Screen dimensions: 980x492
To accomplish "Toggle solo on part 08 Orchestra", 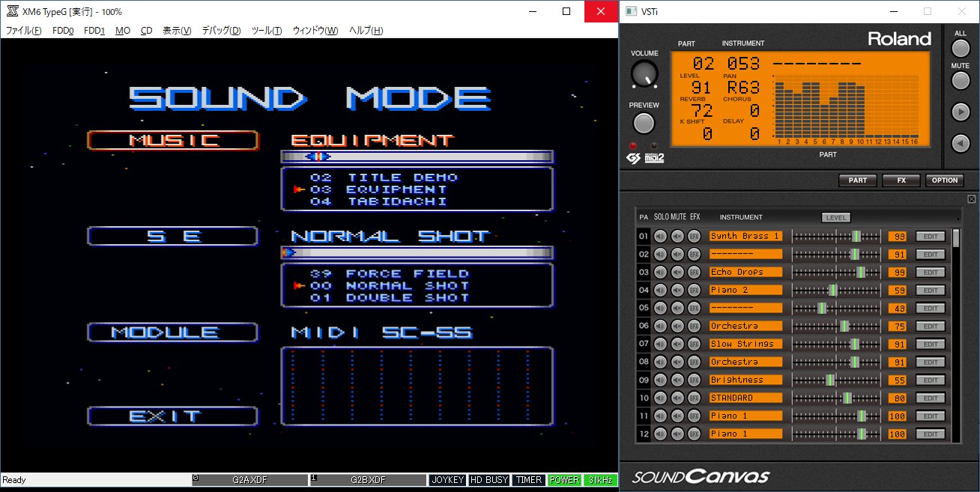I will pyautogui.click(x=661, y=362).
